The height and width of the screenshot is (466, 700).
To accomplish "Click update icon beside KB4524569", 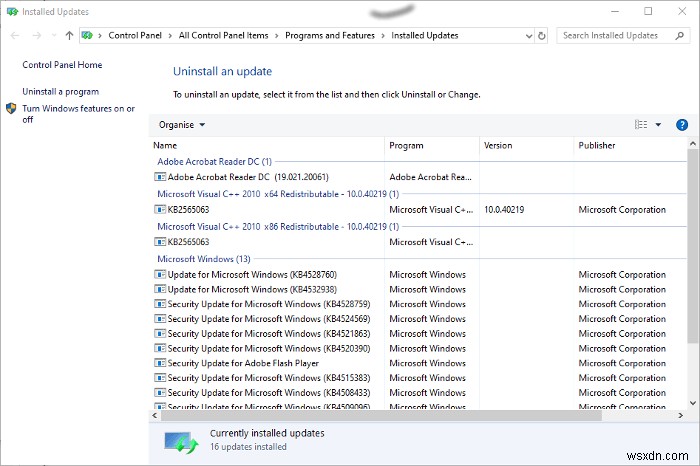I will pyautogui.click(x=160, y=319).
